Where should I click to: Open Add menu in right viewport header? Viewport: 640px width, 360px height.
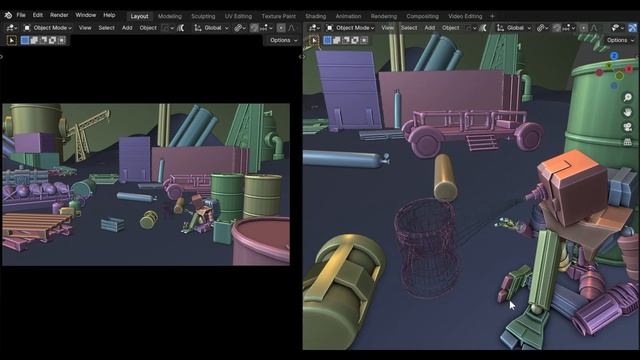click(429, 28)
